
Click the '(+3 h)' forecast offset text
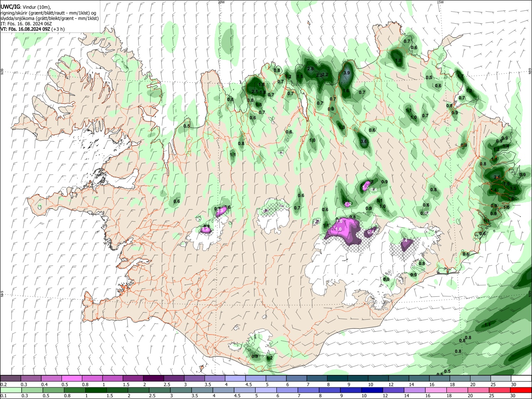[x=59, y=29]
